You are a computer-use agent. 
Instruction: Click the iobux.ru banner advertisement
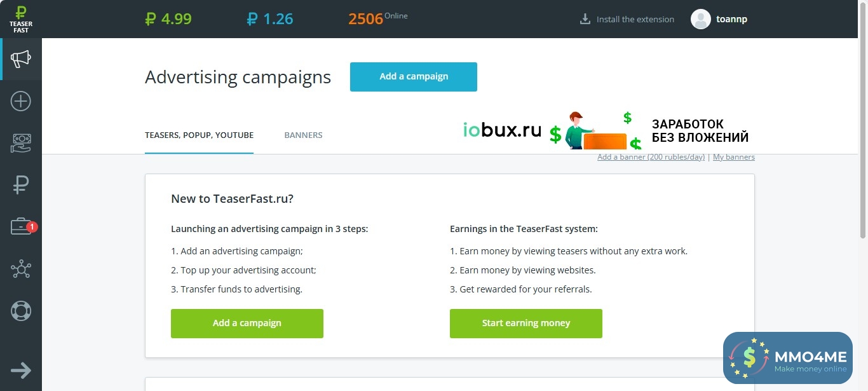coord(606,130)
